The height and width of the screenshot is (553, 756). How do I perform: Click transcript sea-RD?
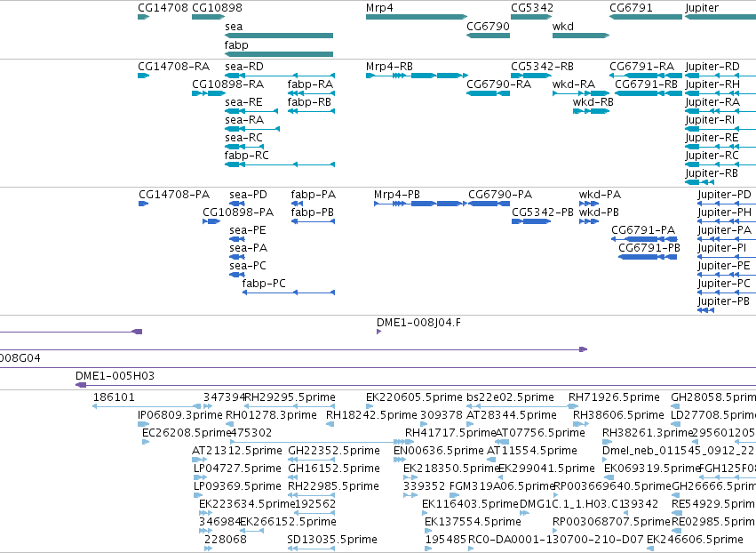[x=280, y=76]
